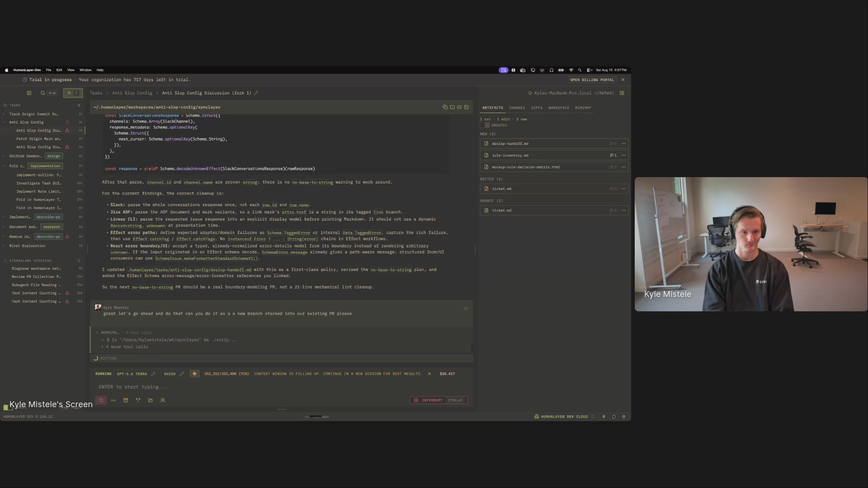Switch to the CHANGES tab
The height and width of the screenshot is (488, 868).
(517, 108)
